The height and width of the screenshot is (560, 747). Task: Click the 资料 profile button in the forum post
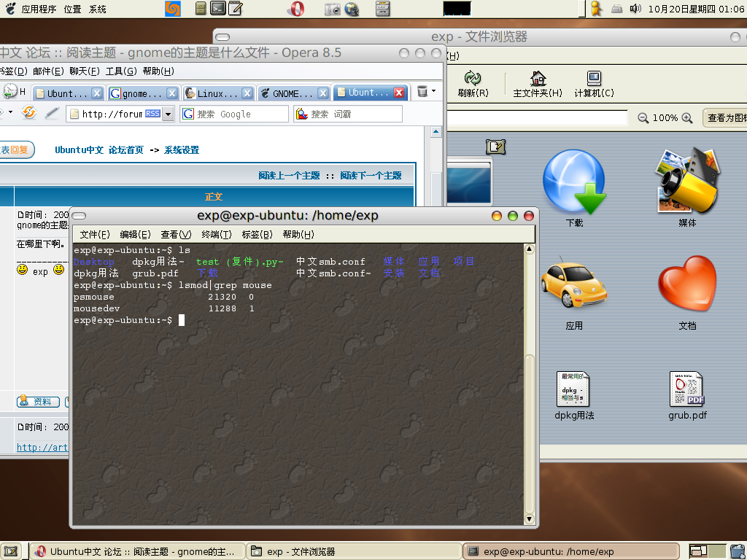coord(38,402)
